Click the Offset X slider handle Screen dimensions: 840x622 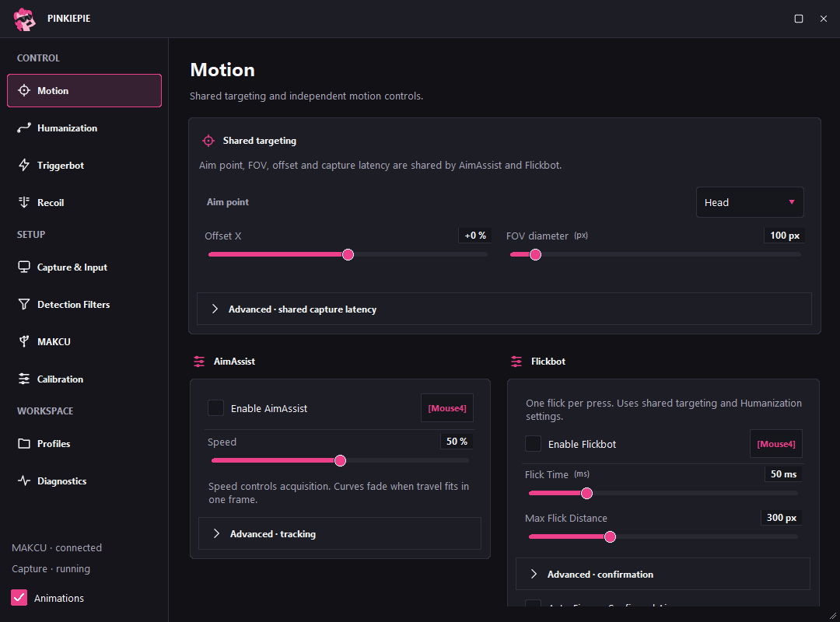pyautogui.click(x=348, y=254)
